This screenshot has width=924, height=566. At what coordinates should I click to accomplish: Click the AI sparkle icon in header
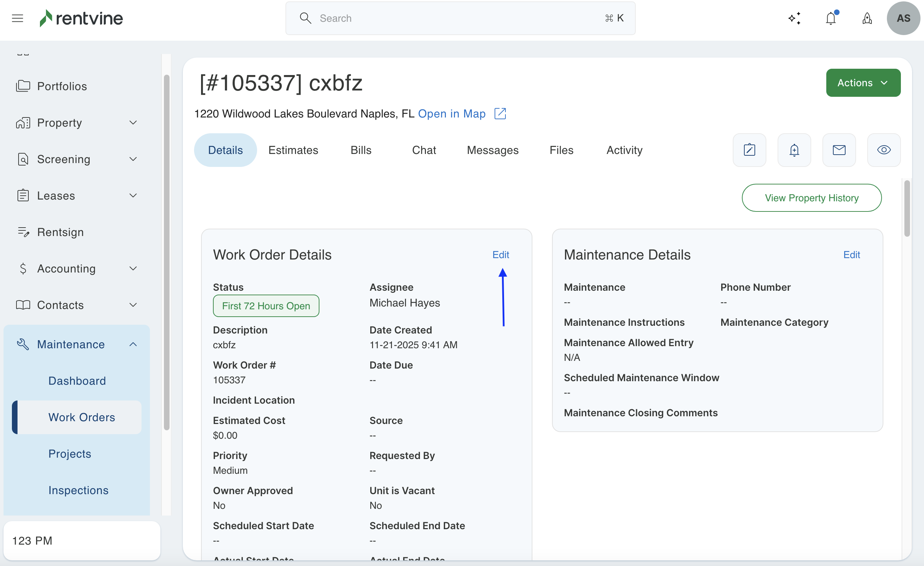(794, 18)
